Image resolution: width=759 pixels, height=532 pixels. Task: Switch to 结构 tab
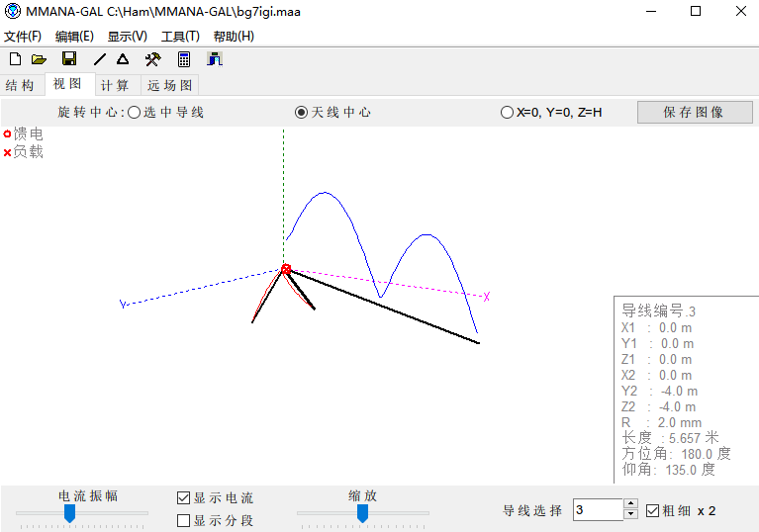point(20,86)
